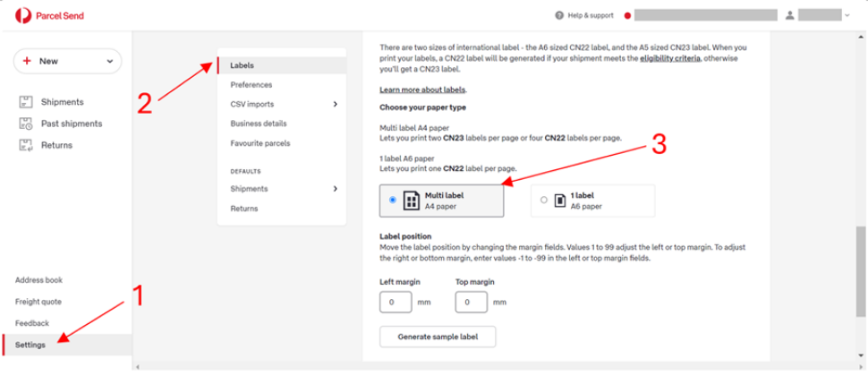
Task: Click the horizontal scrollbar left arrow
Action: click(137, 366)
